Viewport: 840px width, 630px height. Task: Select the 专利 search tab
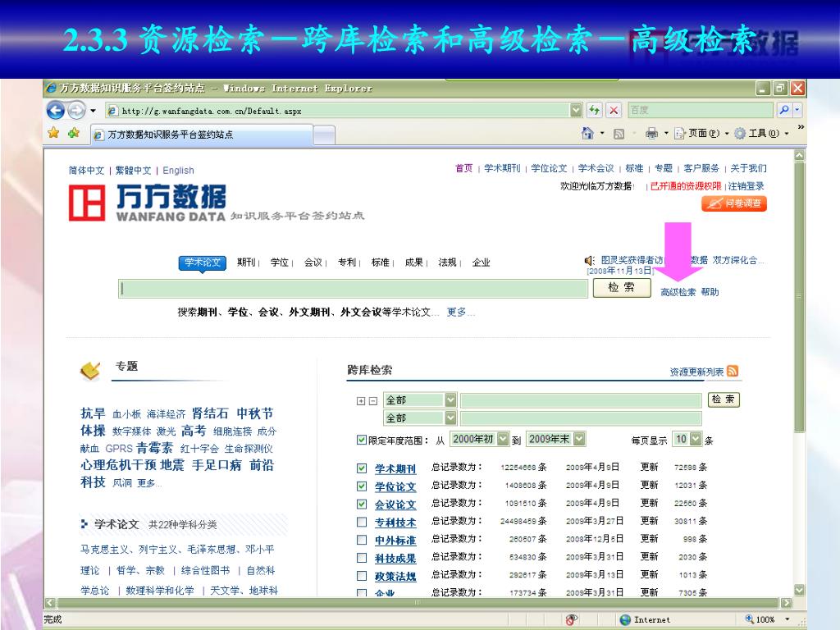tap(347, 262)
